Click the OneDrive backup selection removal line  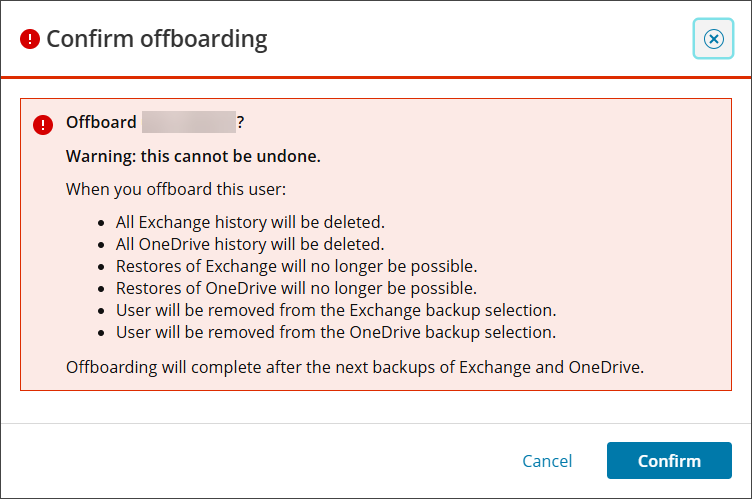pos(336,331)
